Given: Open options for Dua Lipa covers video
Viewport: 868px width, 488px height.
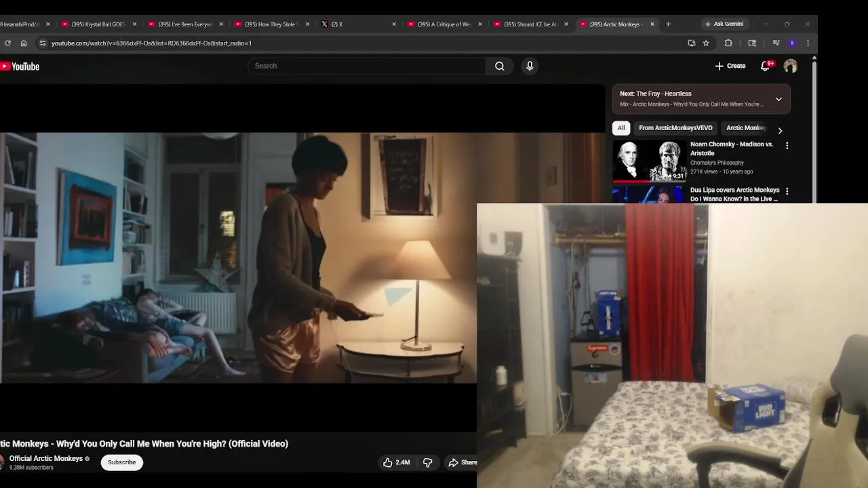Looking at the screenshot, I should (x=787, y=191).
